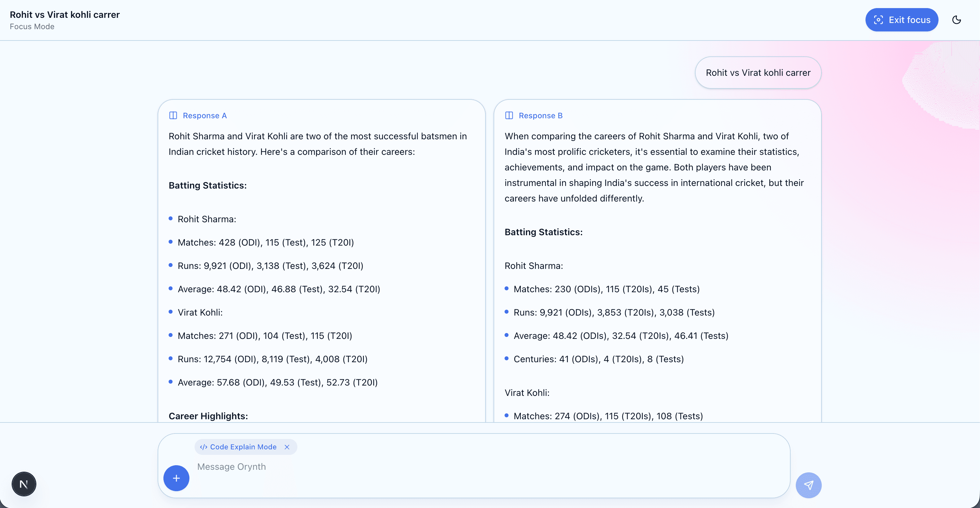Click 'Average: 57.68 (ODI), 49.53 (Test)' line
Screen dimensions: 980x508
[x=278, y=382]
